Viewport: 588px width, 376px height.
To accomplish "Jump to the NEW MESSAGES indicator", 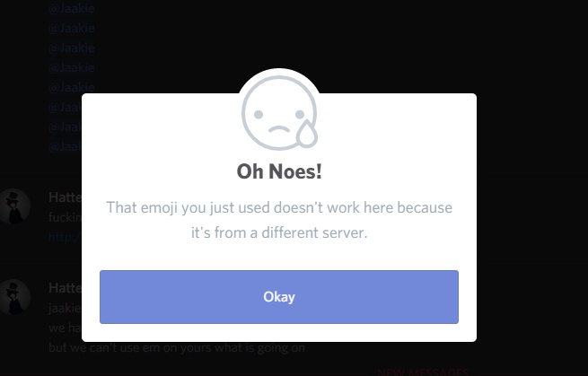I will tap(423, 372).
